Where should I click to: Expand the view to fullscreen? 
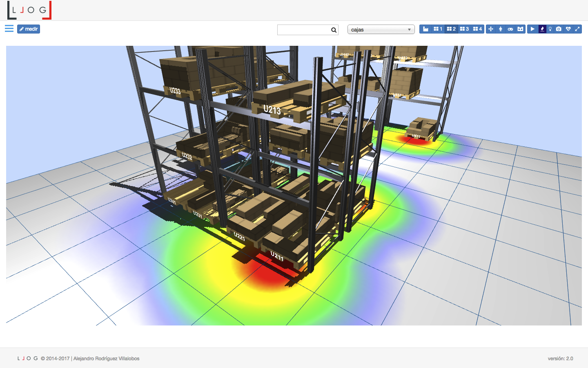coord(577,29)
